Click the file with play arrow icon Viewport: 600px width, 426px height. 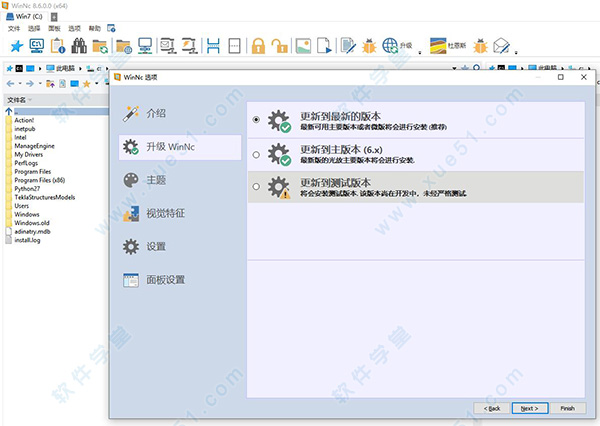[x=324, y=46]
